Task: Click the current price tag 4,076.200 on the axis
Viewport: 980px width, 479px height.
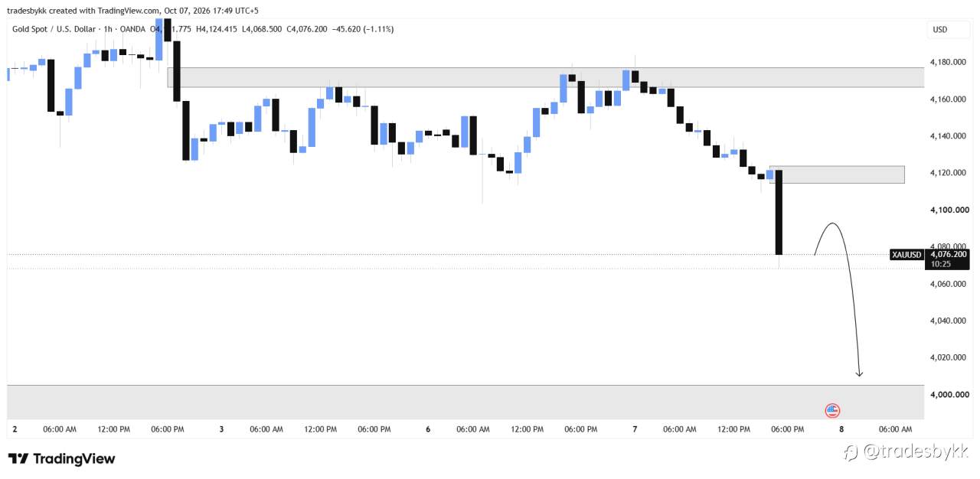Action: [948, 254]
